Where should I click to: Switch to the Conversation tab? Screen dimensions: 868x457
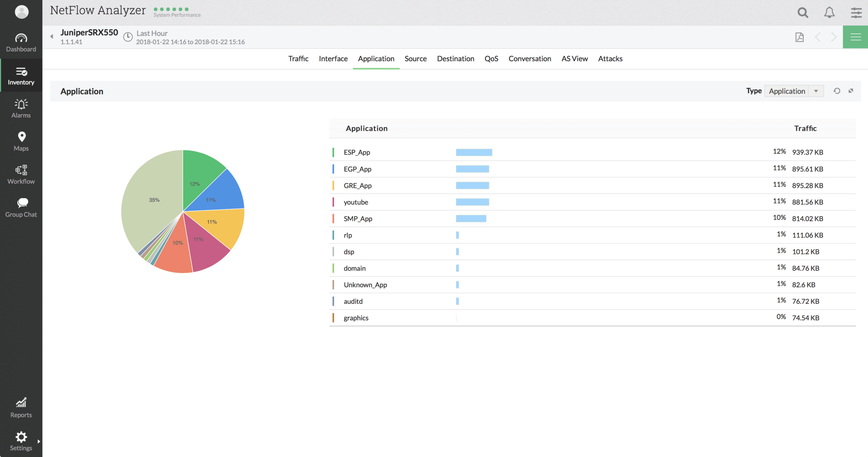529,59
